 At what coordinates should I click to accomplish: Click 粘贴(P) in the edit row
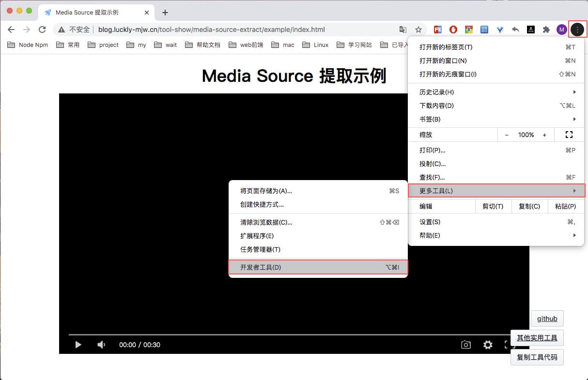click(565, 206)
